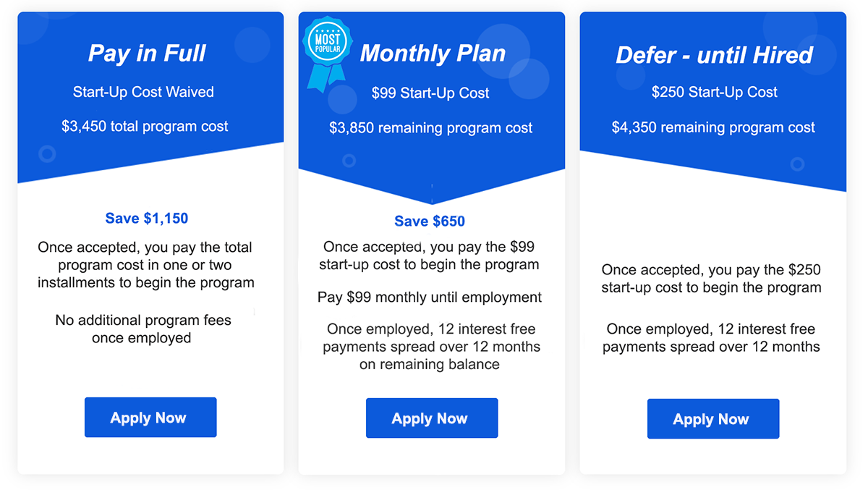This screenshot has width=868, height=490.
Task: Select the Monthly Plan heading
Action: (x=433, y=53)
